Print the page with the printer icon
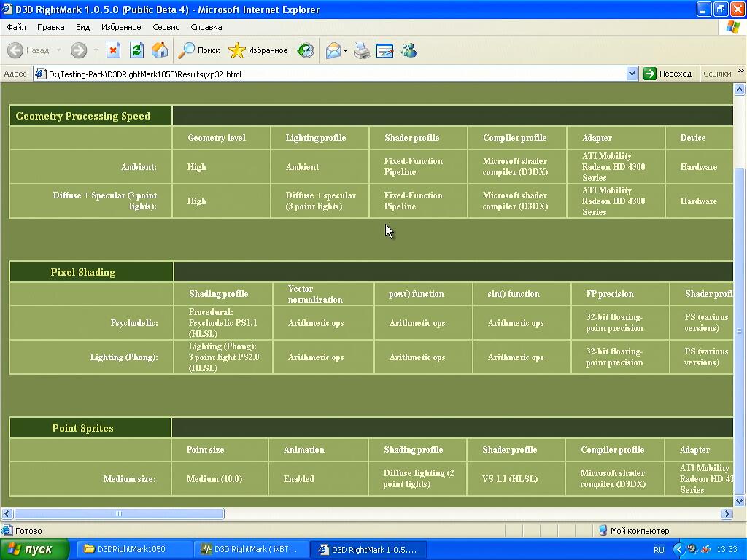This screenshot has height=560, width=747. (x=362, y=50)
